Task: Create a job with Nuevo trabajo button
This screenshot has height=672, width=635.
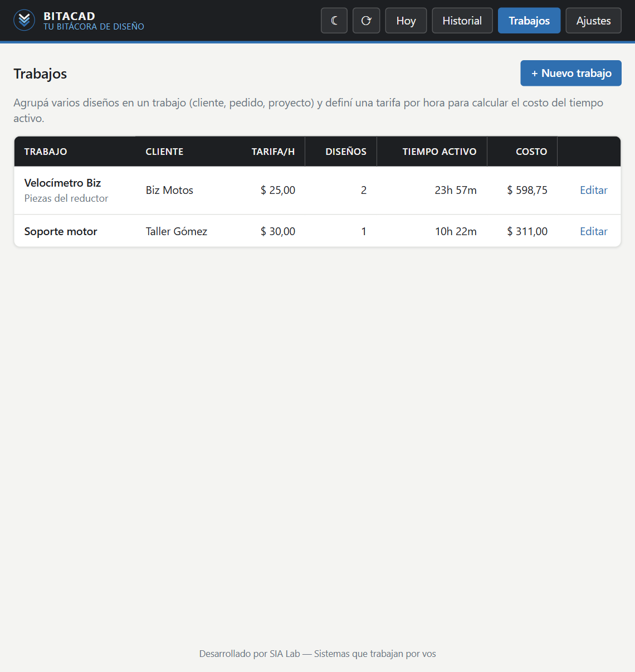Action: (x=571, y=73)
